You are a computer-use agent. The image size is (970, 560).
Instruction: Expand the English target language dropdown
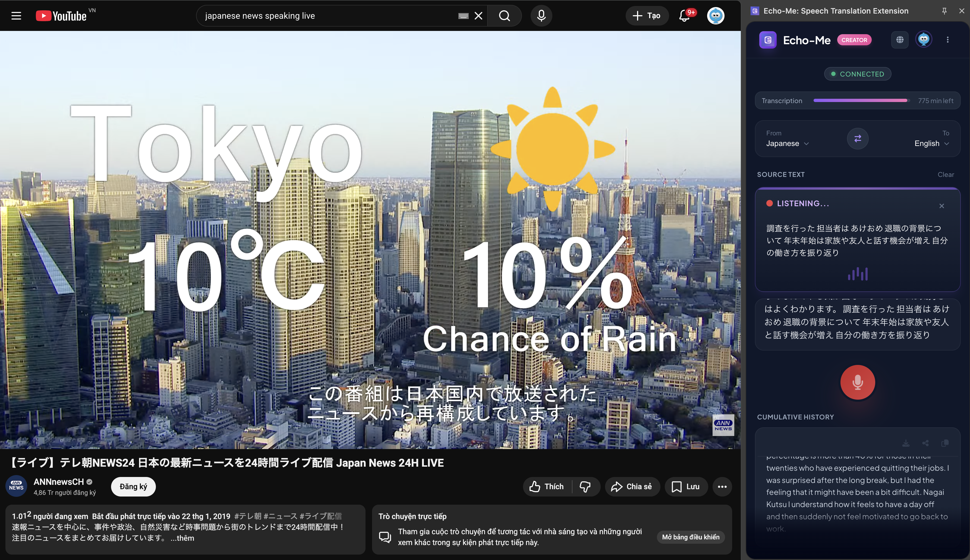click(931, 144)
